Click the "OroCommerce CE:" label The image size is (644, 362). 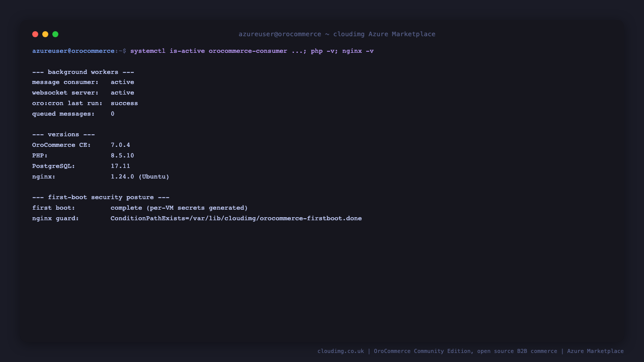pos(61,145)
